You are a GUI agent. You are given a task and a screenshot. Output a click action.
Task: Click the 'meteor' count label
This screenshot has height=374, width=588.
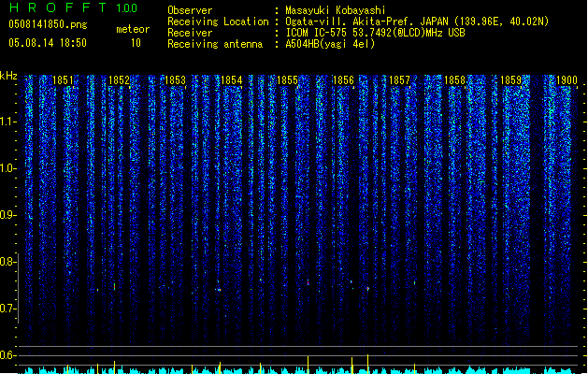[133, 29]
